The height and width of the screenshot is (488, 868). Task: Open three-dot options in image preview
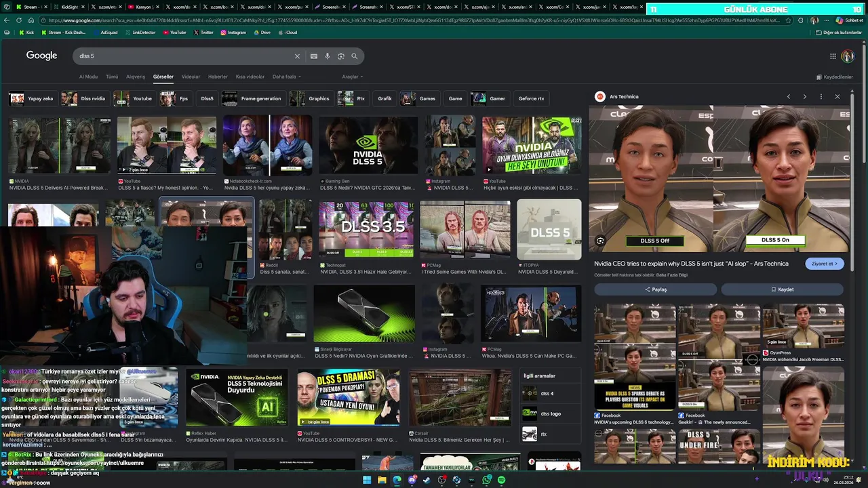pyautogui.click(x=821, y=96)
